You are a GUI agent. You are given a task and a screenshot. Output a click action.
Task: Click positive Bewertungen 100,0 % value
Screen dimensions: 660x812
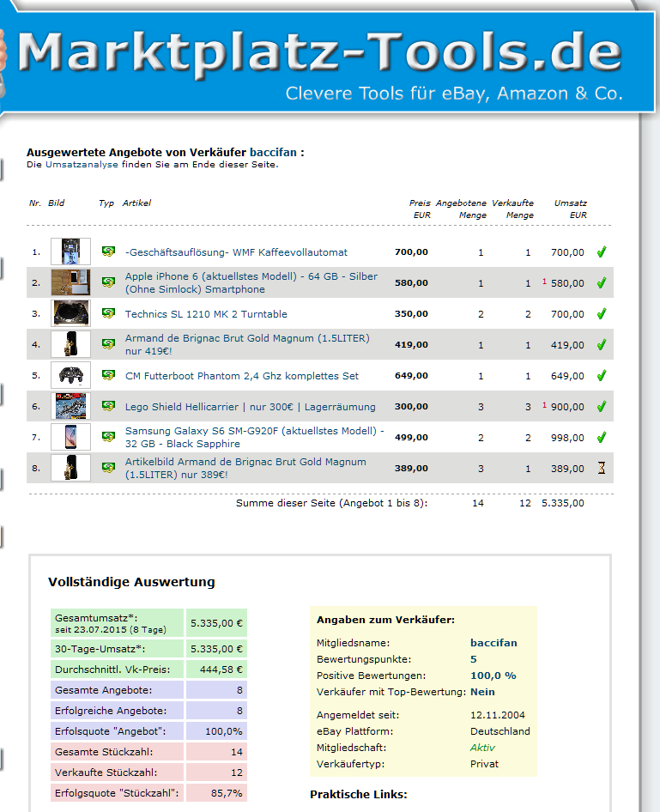(x=493, y=676)
